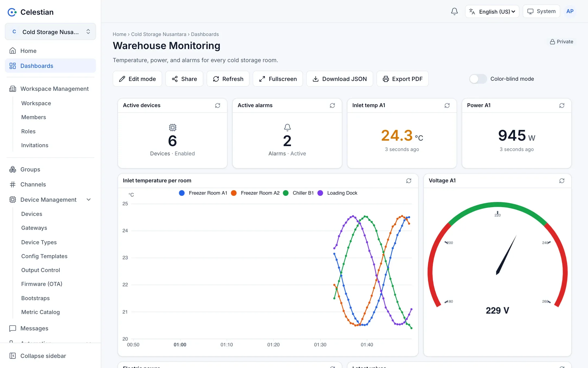Screen dimensions: 588x368
Task: Click the Messages chat icon
Action: pyautogui.click(x=13, y=328)
